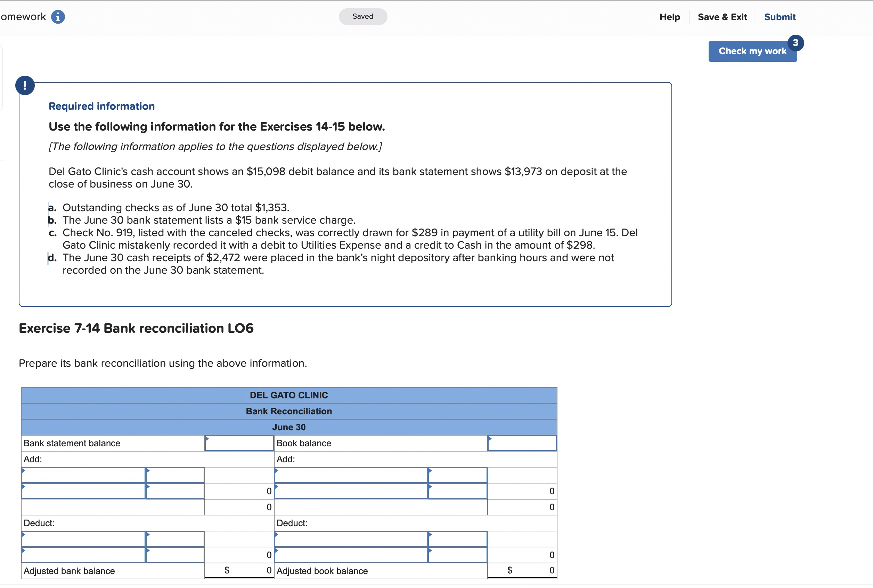Open the Help menu
The height and width of the screenshot is (588, 873).
pos(669,17)
